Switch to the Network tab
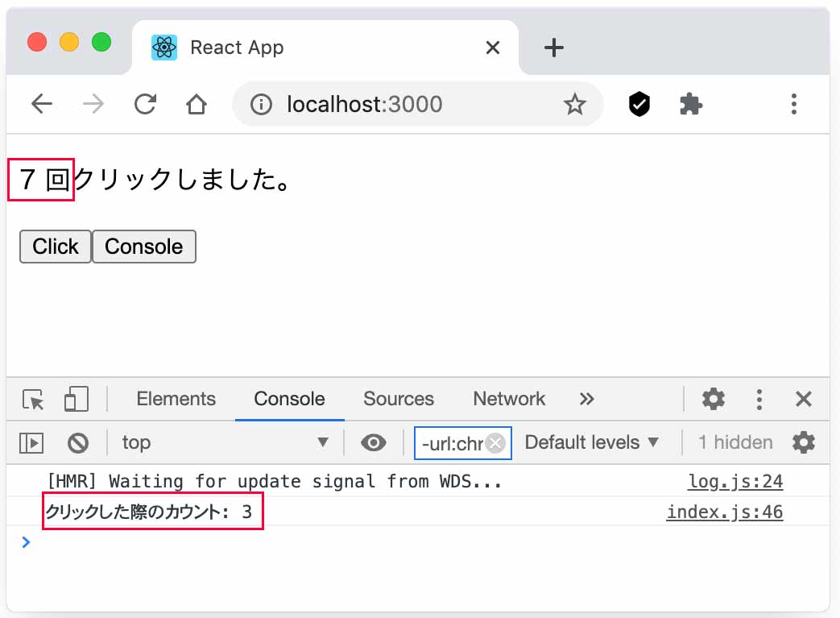 508,399
